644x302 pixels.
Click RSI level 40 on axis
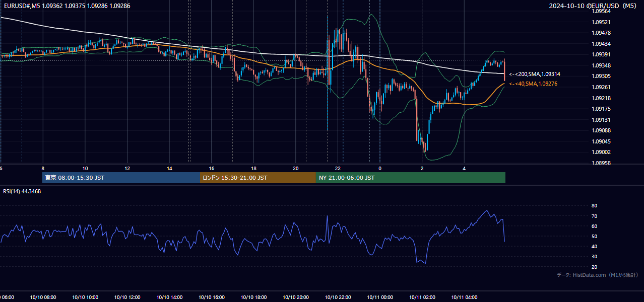tap(594, 246)
